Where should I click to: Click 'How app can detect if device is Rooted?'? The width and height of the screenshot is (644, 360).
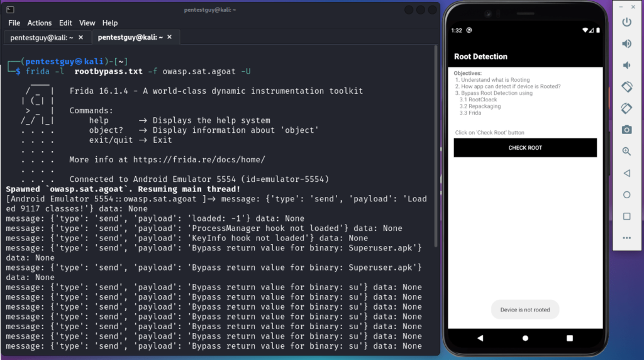pyautogui.click(x=511, y=86)
